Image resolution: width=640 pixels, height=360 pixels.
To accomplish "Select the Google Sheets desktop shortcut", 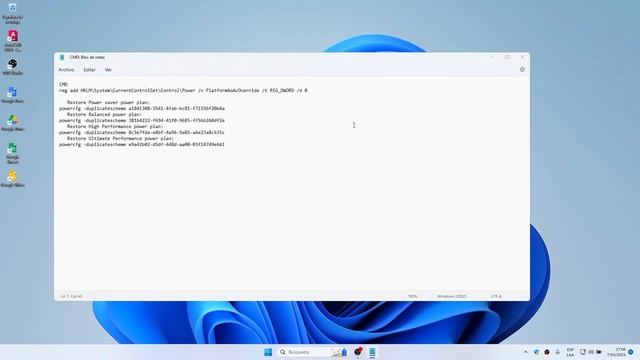I will 13,153.
